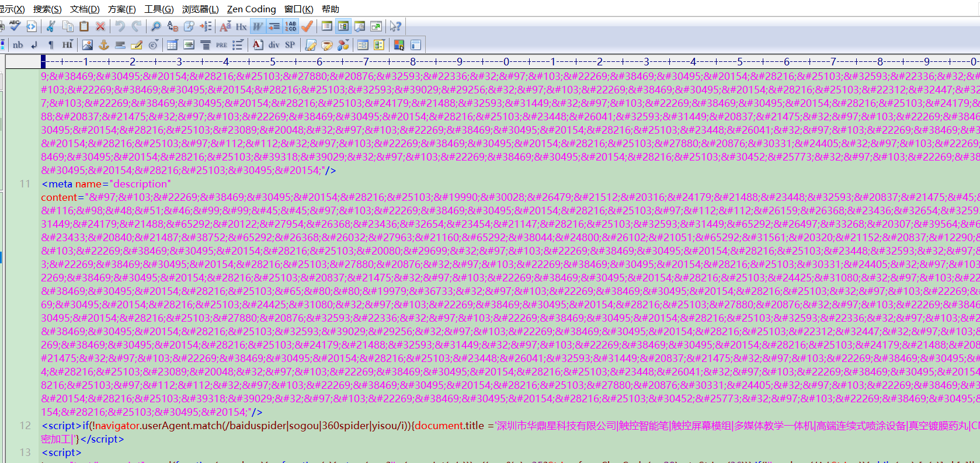This screenshot has height=463, width=980.
Task: Insert an anchor using the anchor icon
Action: point(103,45)
